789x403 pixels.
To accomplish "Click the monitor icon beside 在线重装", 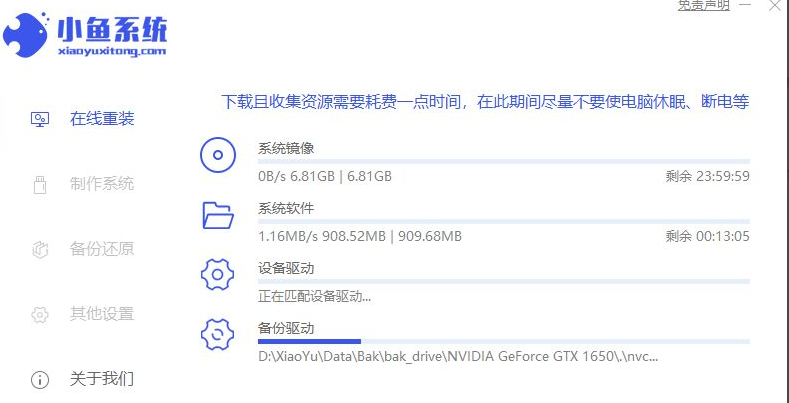I will click(40, 119).
